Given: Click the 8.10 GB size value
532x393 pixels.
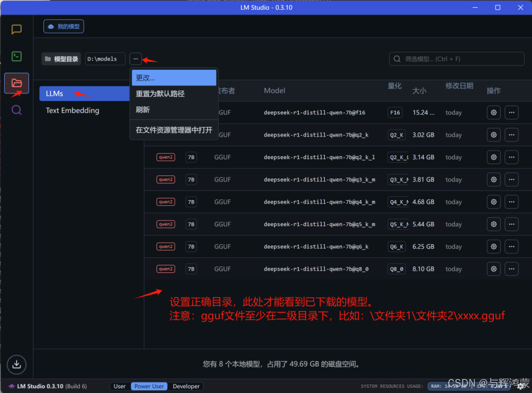Looking at the screenshot, I should (x=423, y=269).
